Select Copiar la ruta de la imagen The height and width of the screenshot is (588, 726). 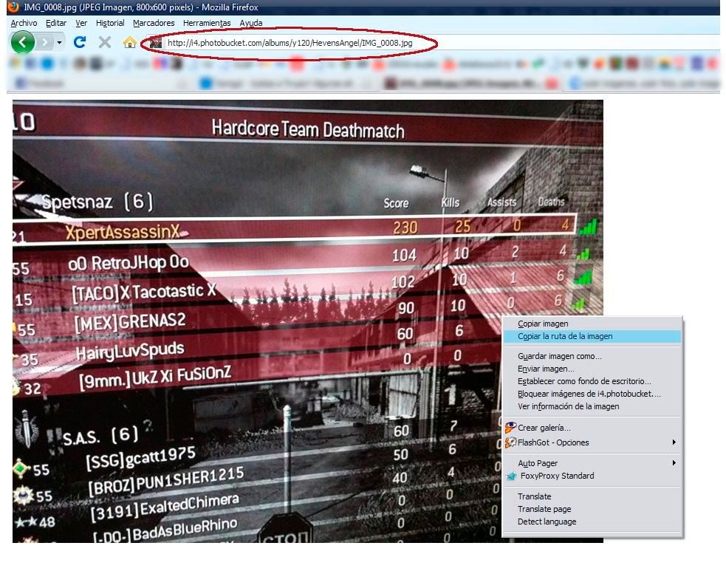point(592,336)
